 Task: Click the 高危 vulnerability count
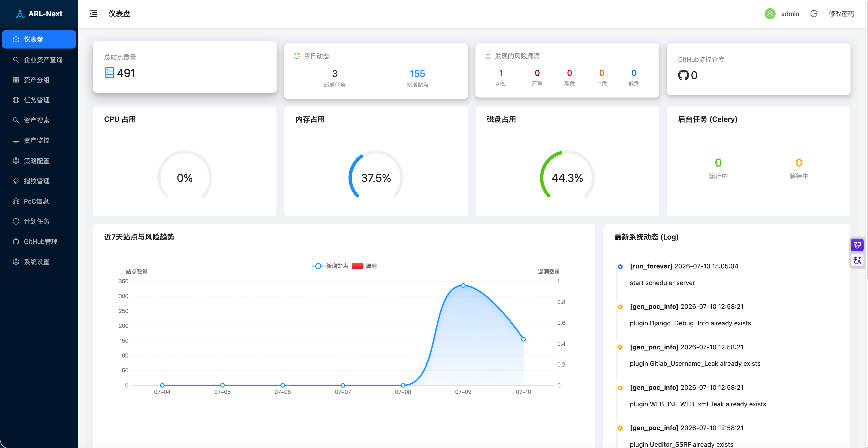[x=570, y=73]
